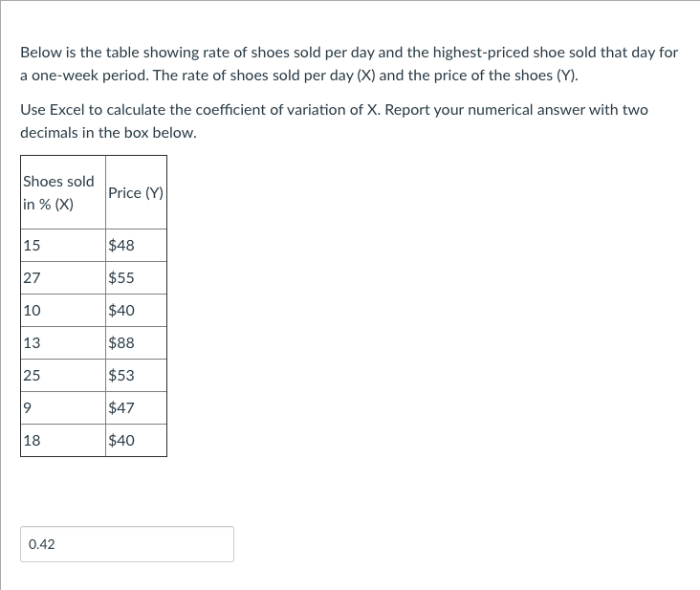Click the cell with value 10
This screenshot has width=700, height=590.
click(63, 310)
